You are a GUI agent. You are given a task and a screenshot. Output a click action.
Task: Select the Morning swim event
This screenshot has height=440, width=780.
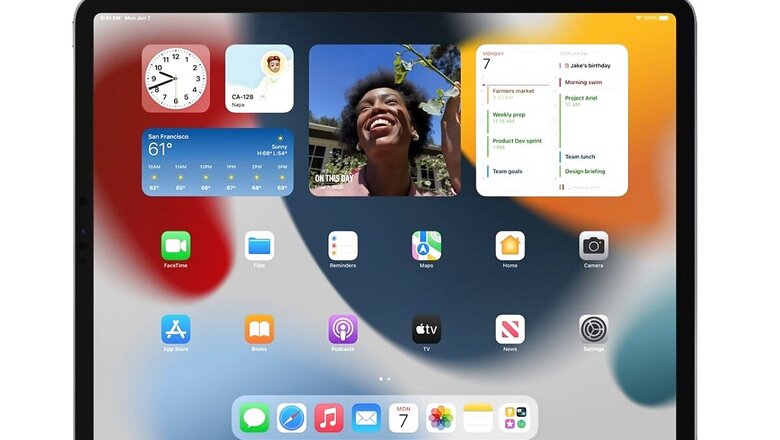pos(583,82)
